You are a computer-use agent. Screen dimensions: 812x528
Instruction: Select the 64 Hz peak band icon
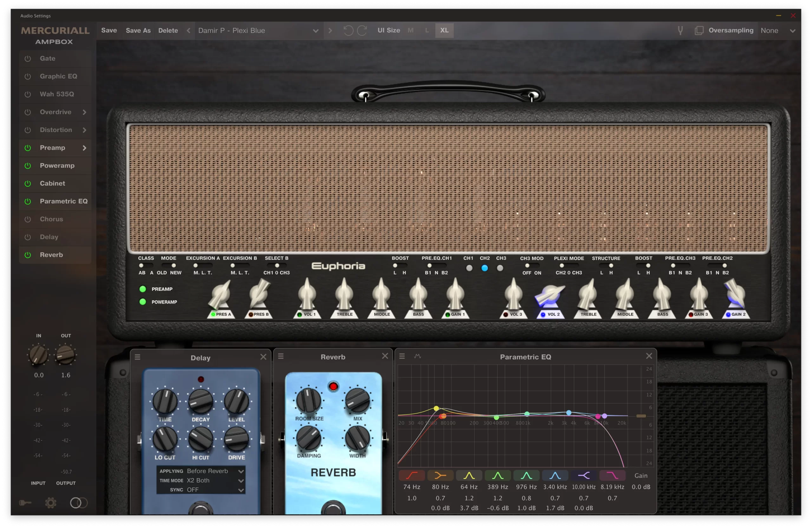(x=469, y=475)
